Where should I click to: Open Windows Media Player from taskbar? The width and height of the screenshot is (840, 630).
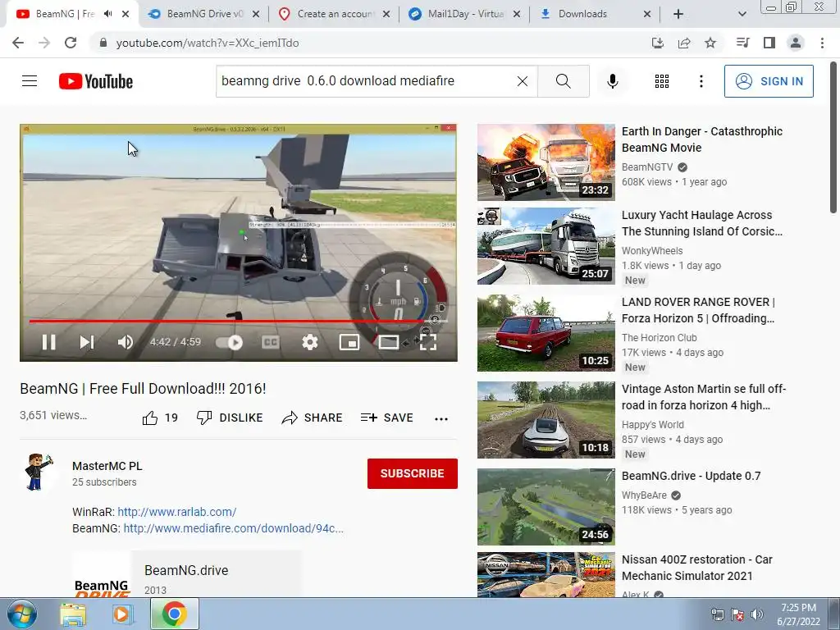click(x=121, y=614)
